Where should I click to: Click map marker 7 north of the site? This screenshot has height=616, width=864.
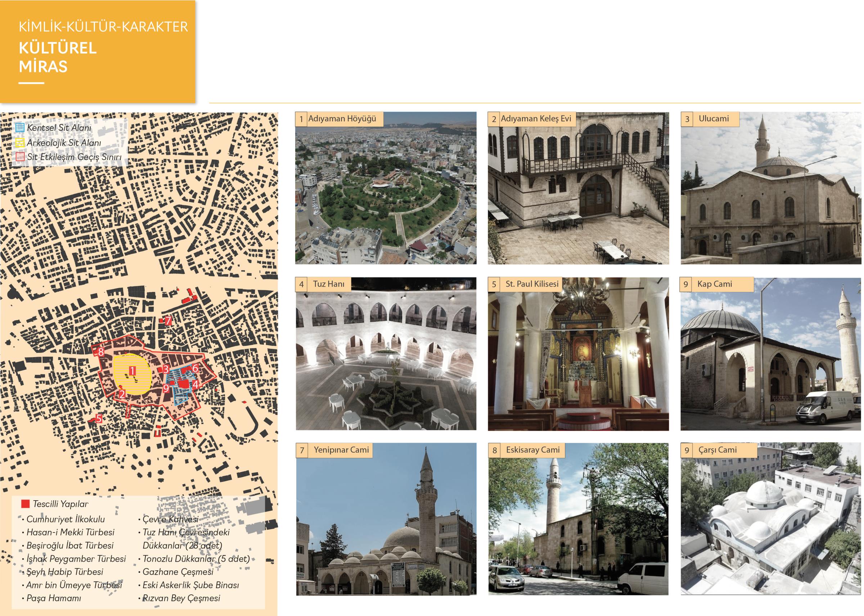coord(168,321)
